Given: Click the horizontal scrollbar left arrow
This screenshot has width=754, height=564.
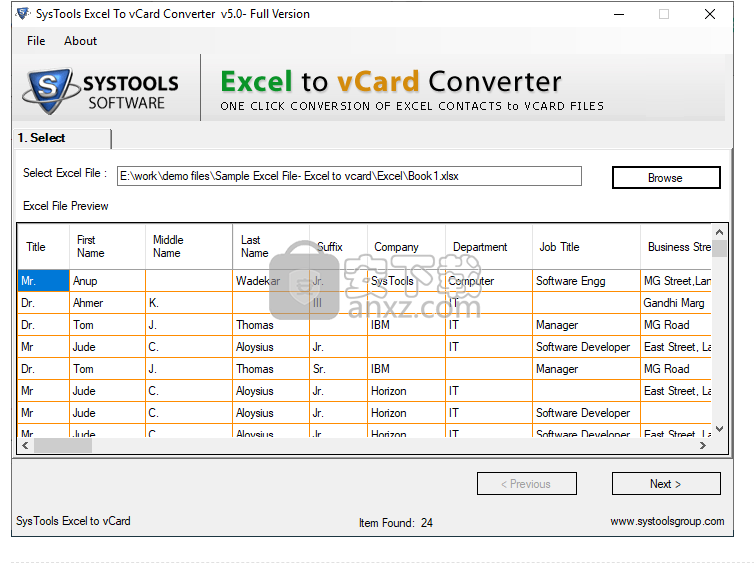Looking at the screenshot, I should pos(25,446).
